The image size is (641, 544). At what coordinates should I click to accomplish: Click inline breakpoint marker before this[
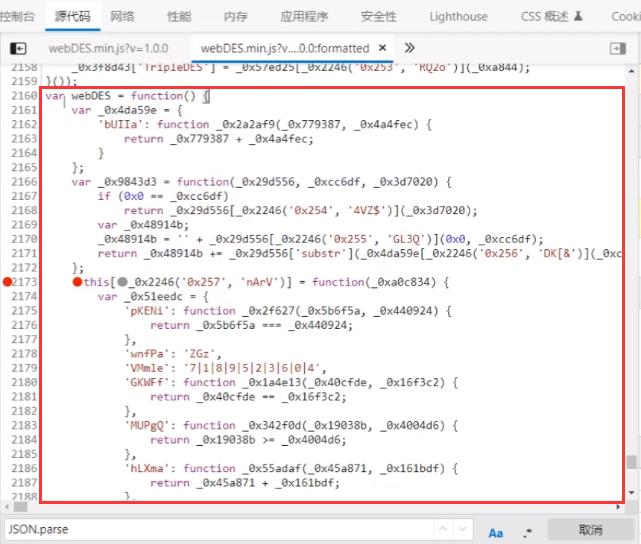click(x=77, y=283)
